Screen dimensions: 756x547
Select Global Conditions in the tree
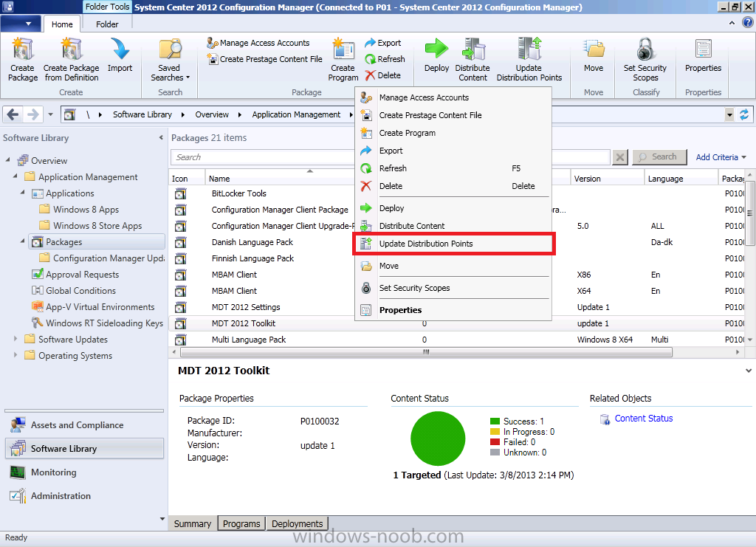[x=74, y=291]
